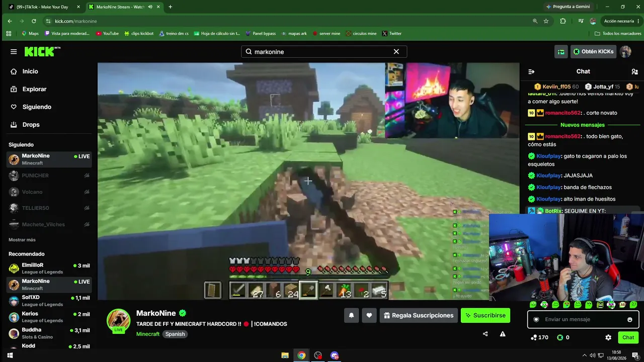Click Obtén KICKs button
Viewport: 644px width, 362px height.
pyautogui.click(x=593, y=52)
